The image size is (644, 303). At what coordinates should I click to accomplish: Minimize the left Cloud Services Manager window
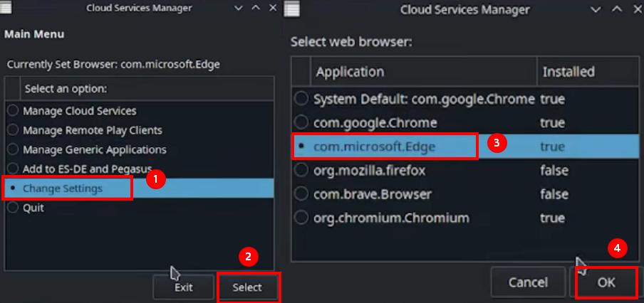[239, 8]
